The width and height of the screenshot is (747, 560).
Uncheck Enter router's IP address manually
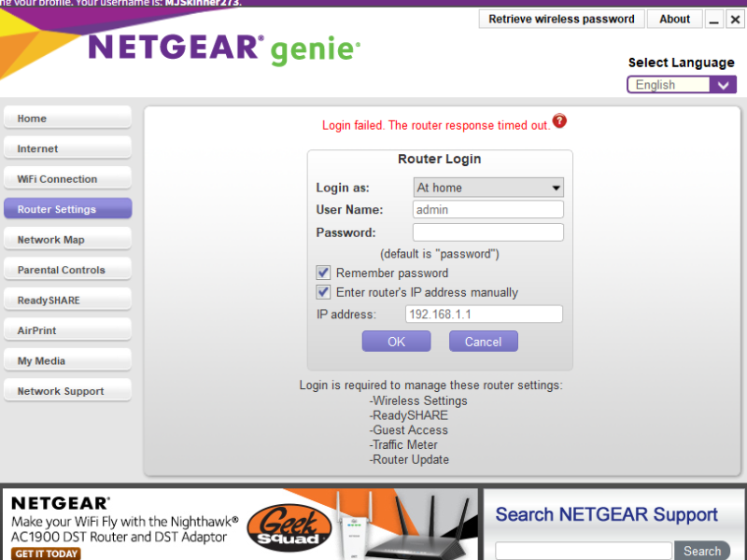click(x=323, y=292)
